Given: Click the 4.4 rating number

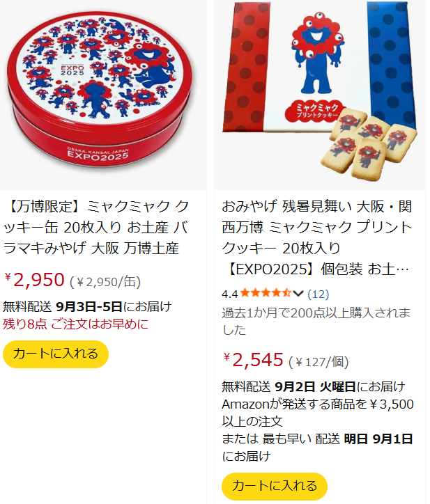Looking at the screenshot, I should 229,294.
